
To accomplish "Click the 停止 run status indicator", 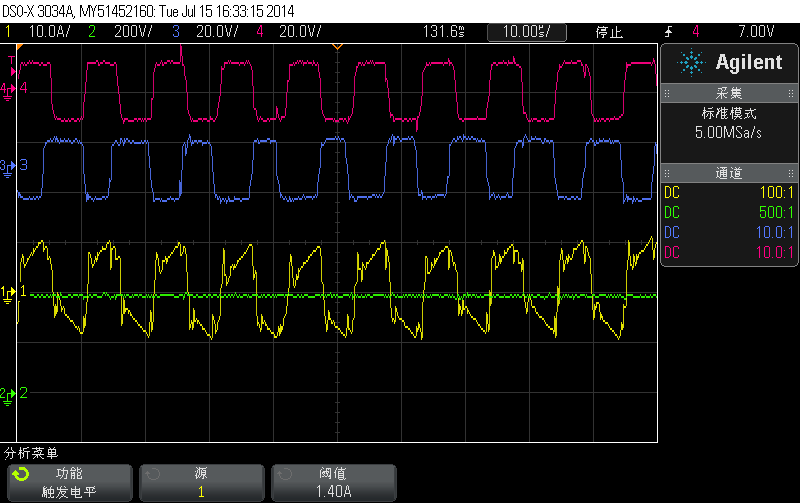I will click(x=609, y=33).
